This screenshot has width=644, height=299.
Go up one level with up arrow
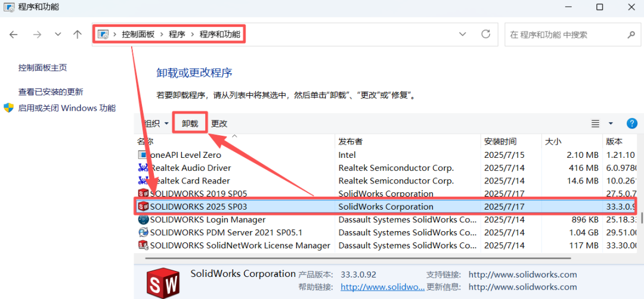coord(77,35)
